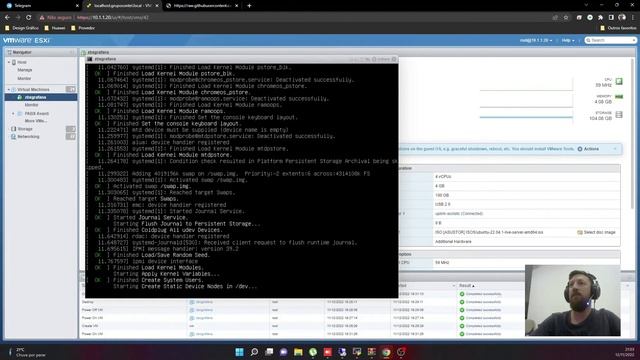Screen dimensions: 640x360
Task: Toggle the Chrome side panel icon
Action: pos(611,18)
